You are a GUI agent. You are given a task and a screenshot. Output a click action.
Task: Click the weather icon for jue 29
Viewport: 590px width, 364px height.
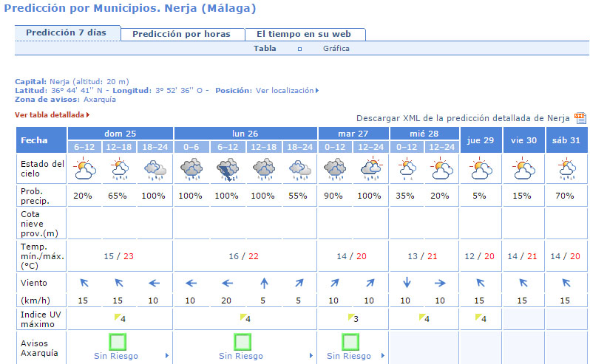[x=481, y=170]
